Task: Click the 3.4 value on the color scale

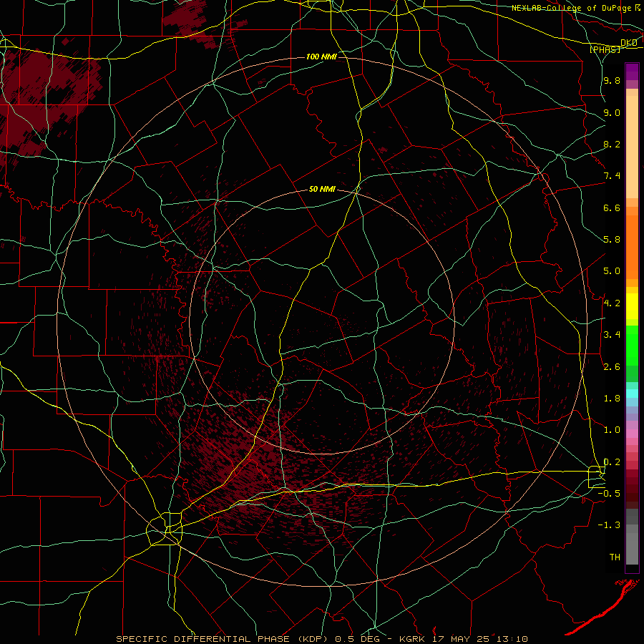Action: click(612, 335)
